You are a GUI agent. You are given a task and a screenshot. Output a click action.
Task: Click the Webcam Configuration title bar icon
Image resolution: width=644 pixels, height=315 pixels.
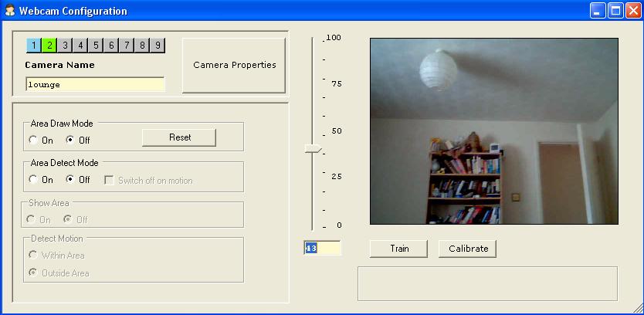pyautogui.click(x=10, y=11)
